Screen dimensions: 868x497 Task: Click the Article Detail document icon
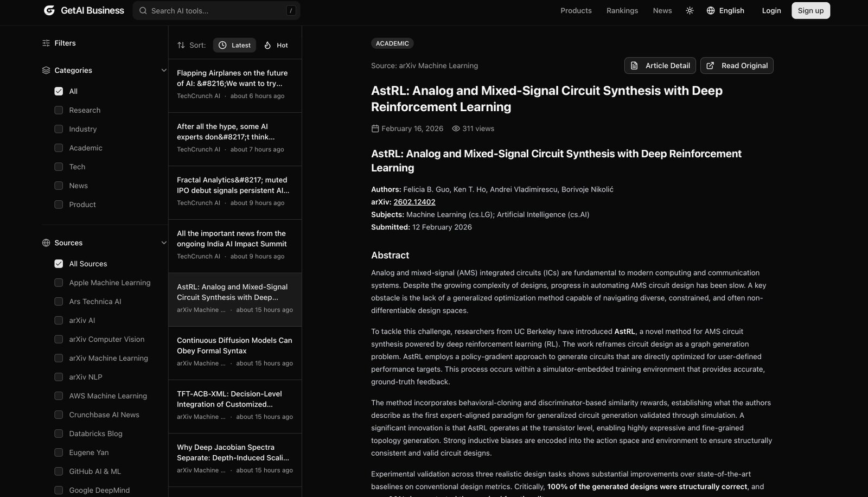(634, 66)
